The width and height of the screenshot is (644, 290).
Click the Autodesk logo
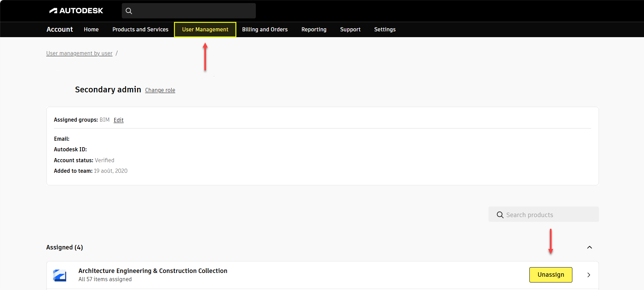point(76,11)
